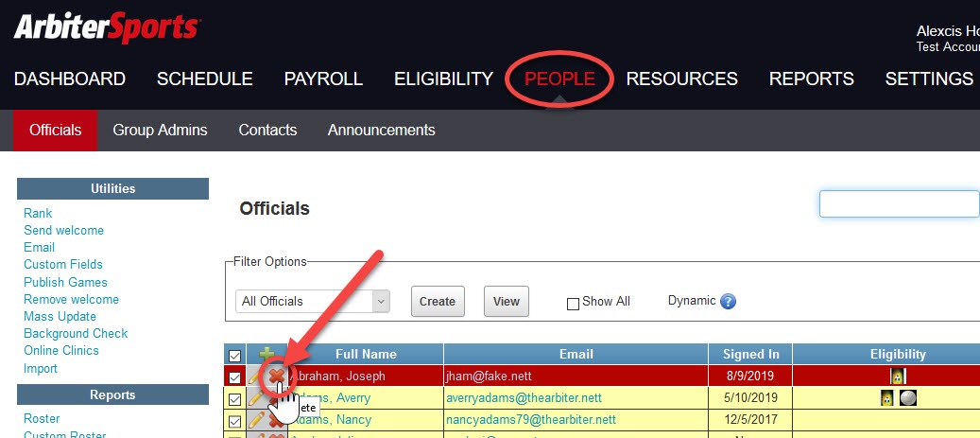Viewport: 980px width, 438px height.
Task: Click the gray circle eligibility icon for Adams, Averry
Action: point(906,398)
